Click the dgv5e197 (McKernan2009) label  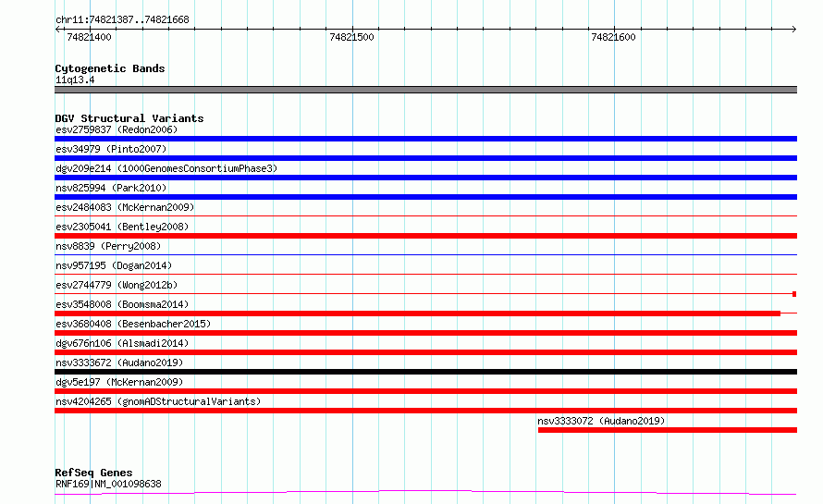119,382
